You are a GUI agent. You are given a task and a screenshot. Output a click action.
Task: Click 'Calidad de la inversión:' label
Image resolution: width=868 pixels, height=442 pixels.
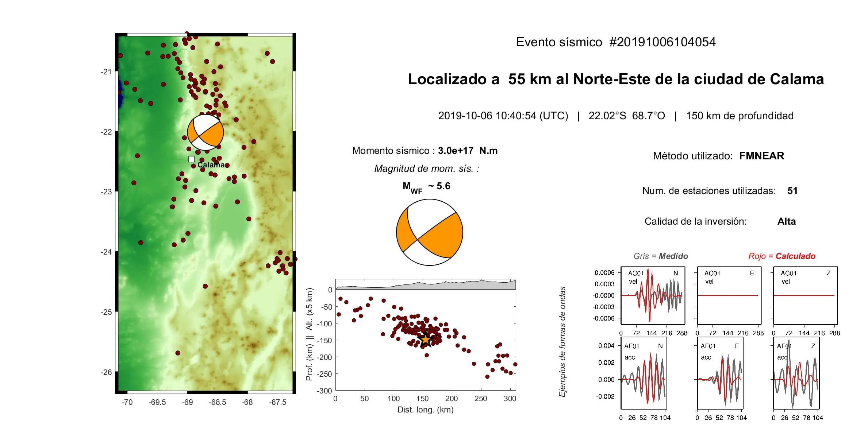pyautogui.click(x=695, y=221)
